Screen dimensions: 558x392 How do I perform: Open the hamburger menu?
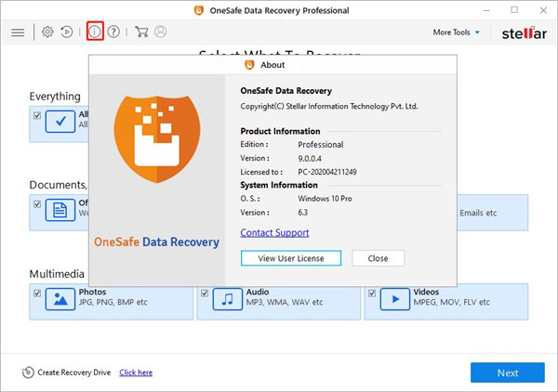[x=18, y=32]
